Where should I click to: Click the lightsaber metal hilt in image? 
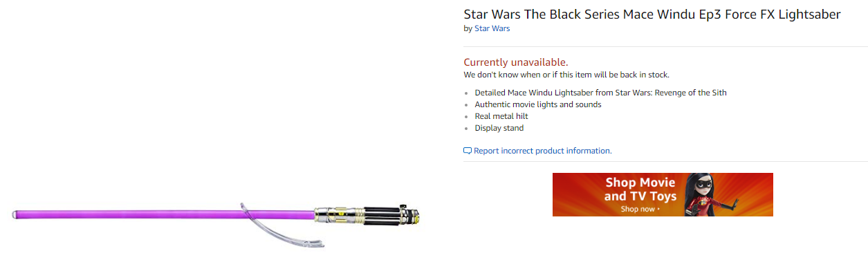point(367,215)
